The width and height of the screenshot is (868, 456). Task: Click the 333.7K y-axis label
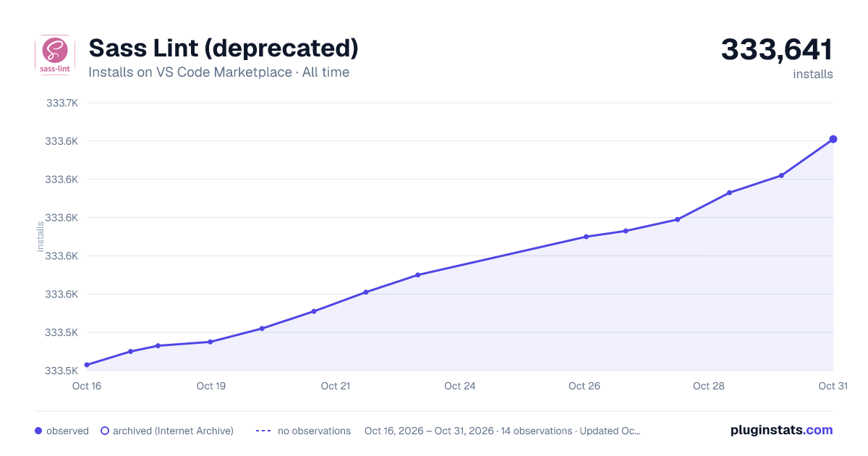click(x=61, y=103)
